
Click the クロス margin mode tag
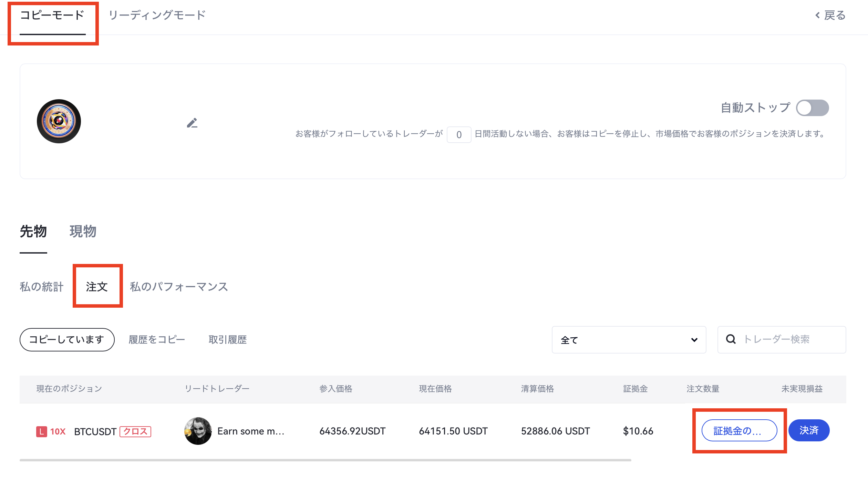[x=135, y=431]
